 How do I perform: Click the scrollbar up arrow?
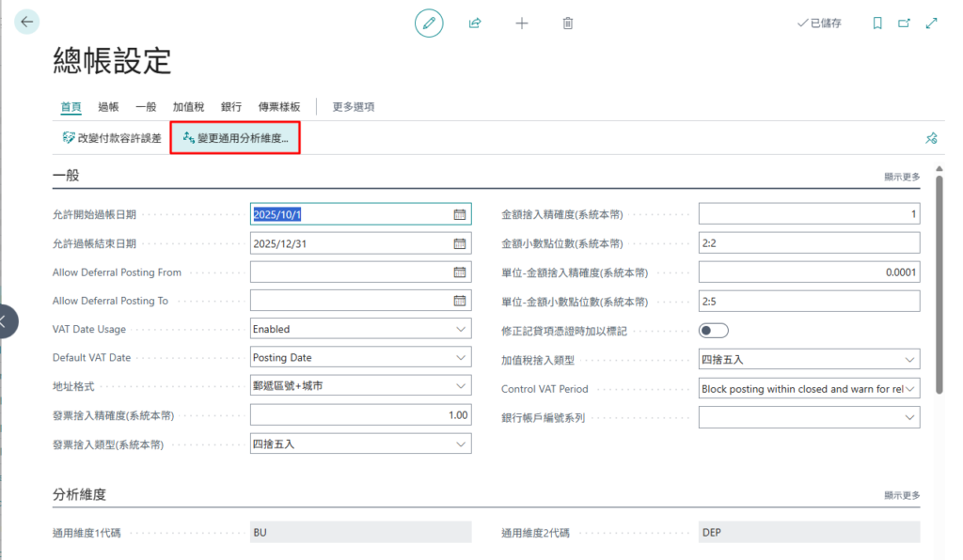point(939,168)
